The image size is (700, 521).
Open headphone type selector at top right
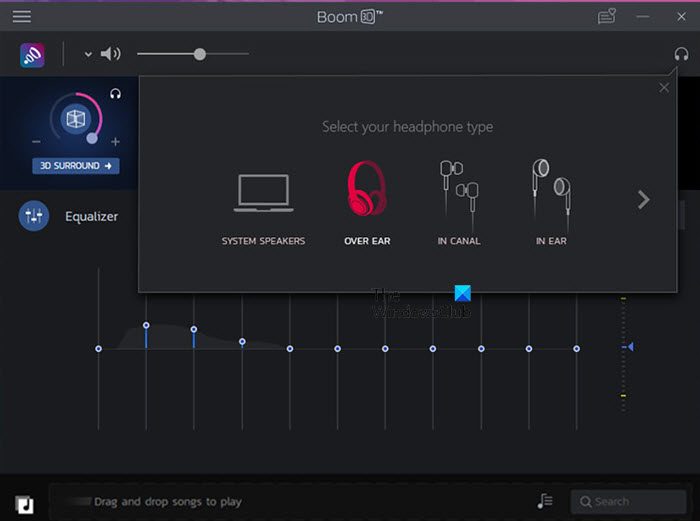point(681,54)
